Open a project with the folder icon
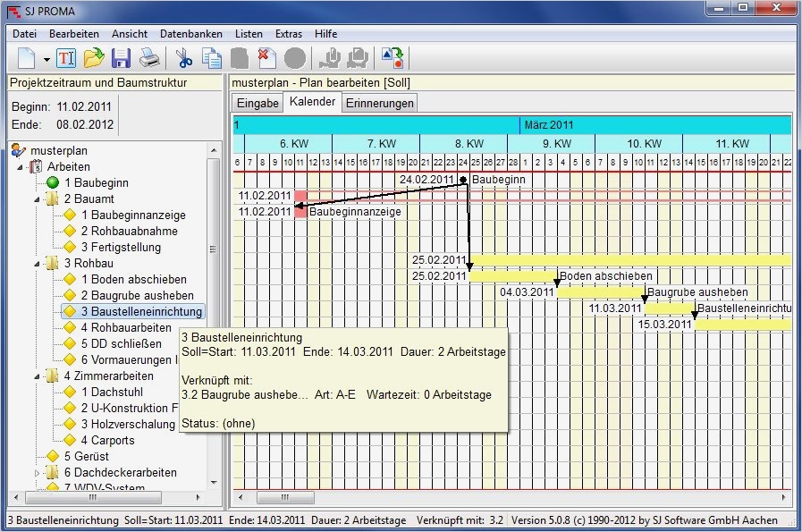The height and width of the screenshot is (532, 802). pyautogui.click(x=93, y=59)
